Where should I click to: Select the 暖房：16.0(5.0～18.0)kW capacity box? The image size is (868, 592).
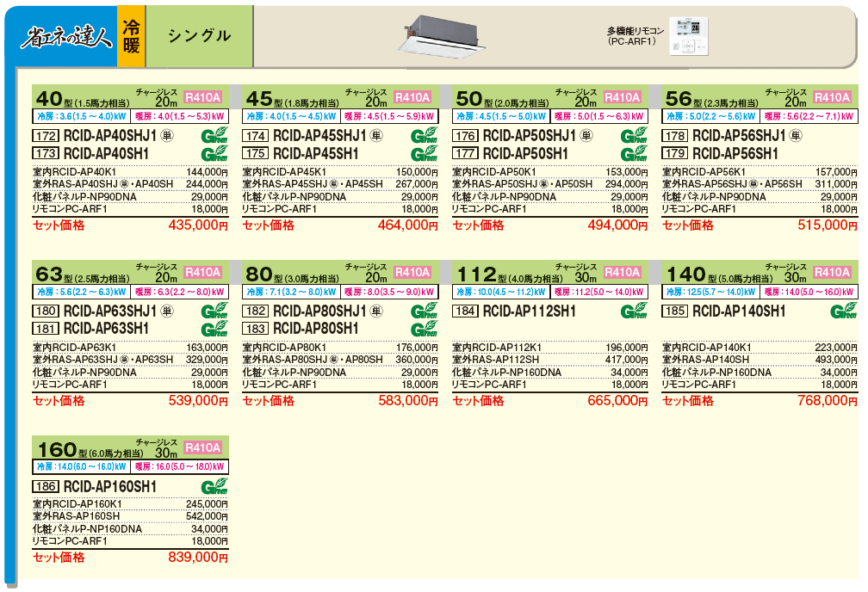click(x=180, y=466)
